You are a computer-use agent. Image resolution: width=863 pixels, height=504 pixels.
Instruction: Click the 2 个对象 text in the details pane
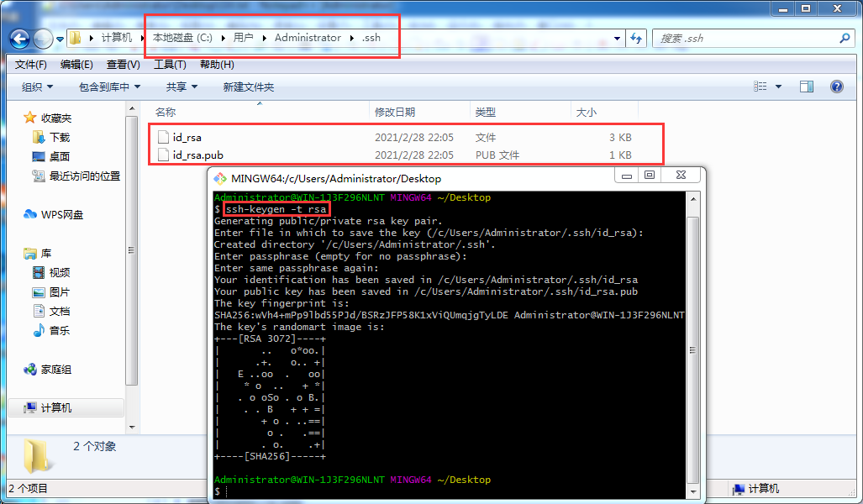point(95,446)
